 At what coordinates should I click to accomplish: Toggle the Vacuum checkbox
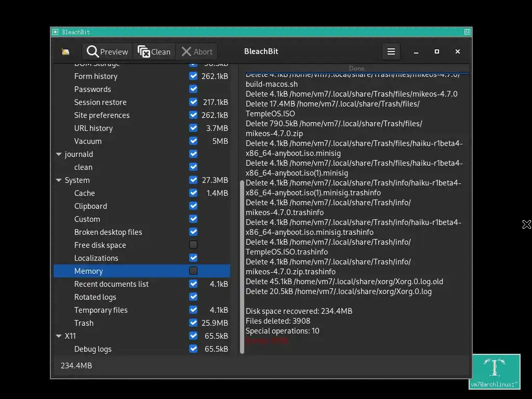tap(193, 141)
